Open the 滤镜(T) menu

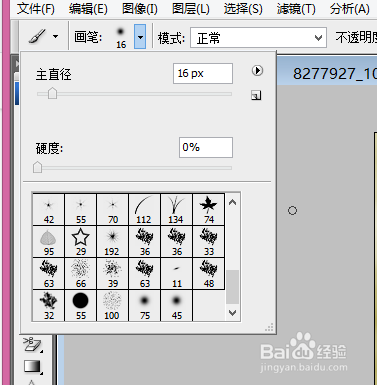click(x=296, y=9)
